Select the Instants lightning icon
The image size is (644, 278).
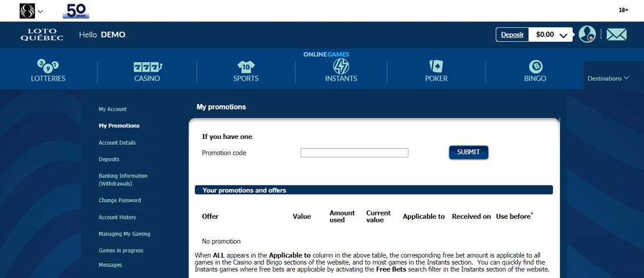coord(341,67)
